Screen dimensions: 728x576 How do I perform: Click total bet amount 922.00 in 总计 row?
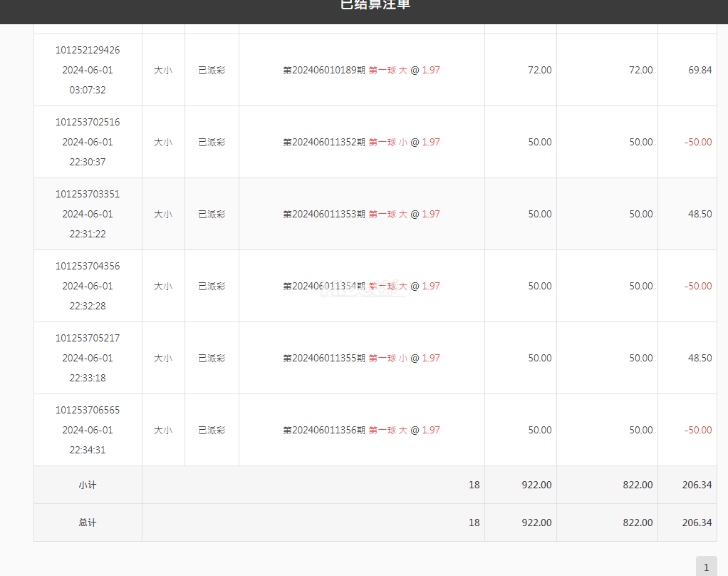tap(536, 523)
